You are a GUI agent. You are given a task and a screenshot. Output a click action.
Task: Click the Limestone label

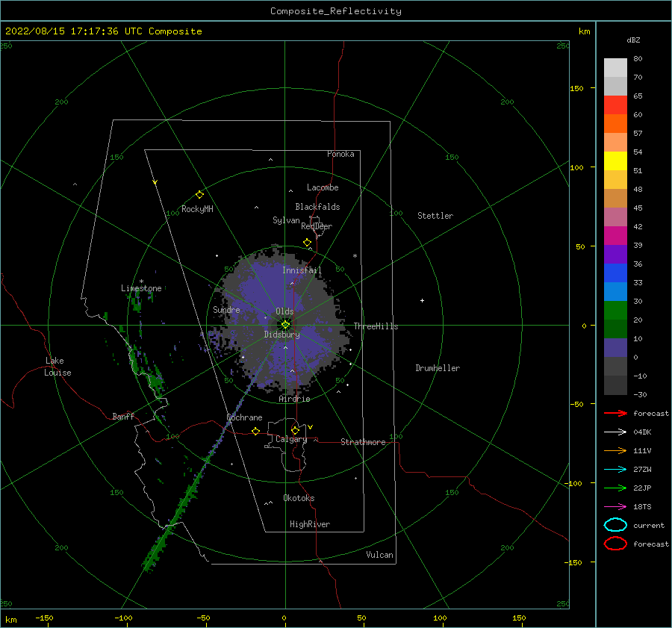click(x=141, y=288)
